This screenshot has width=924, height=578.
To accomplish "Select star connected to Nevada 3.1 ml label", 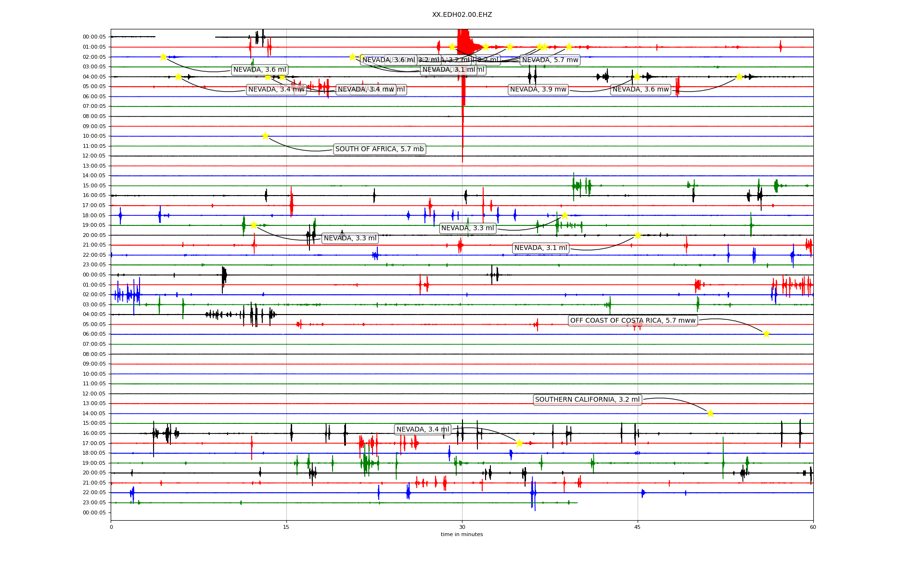I will click(x=638, y=235).
